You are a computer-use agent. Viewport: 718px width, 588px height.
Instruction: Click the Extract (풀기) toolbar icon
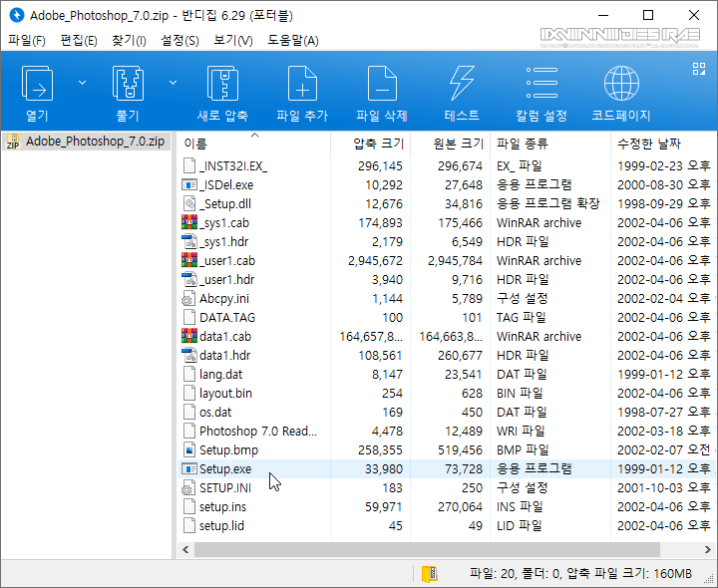tap(128, 84)
